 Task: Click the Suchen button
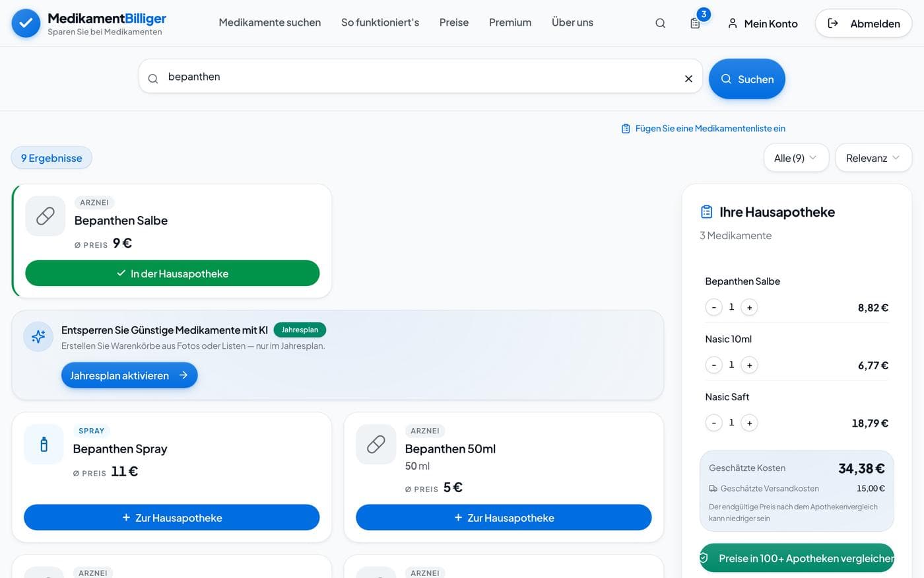tap(746, 79)
